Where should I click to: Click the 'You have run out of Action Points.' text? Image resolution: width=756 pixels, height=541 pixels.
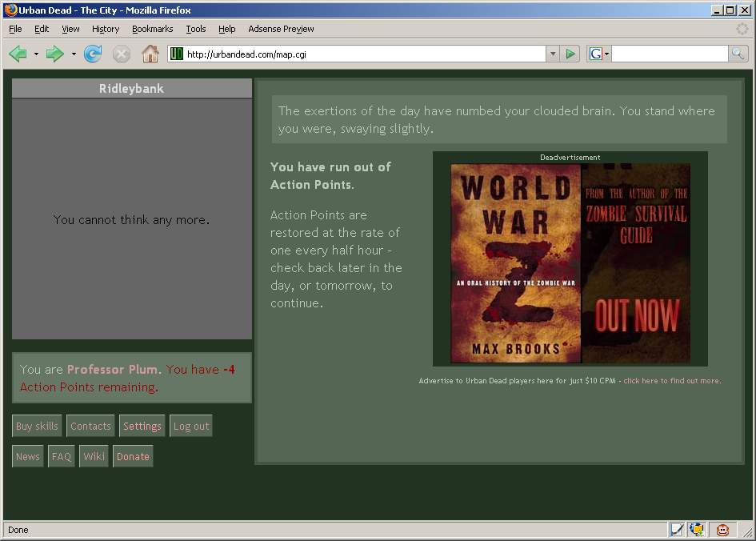(x=330, y=176)
